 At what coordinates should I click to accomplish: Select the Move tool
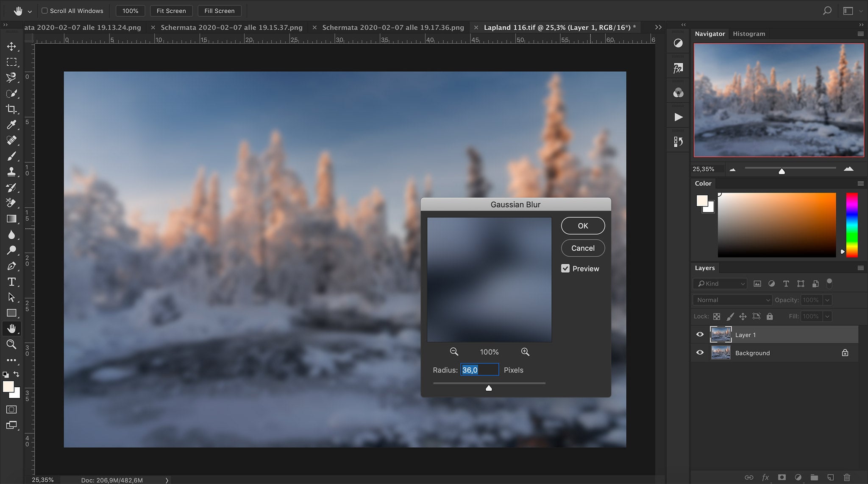tap(11, 47)
